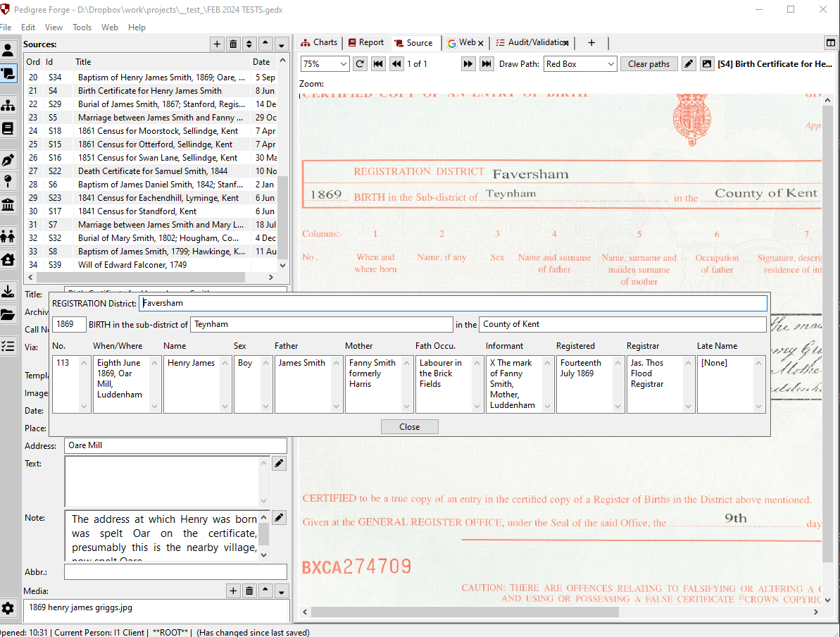Close the birth certificate transcription popup

tap(409, 427)
